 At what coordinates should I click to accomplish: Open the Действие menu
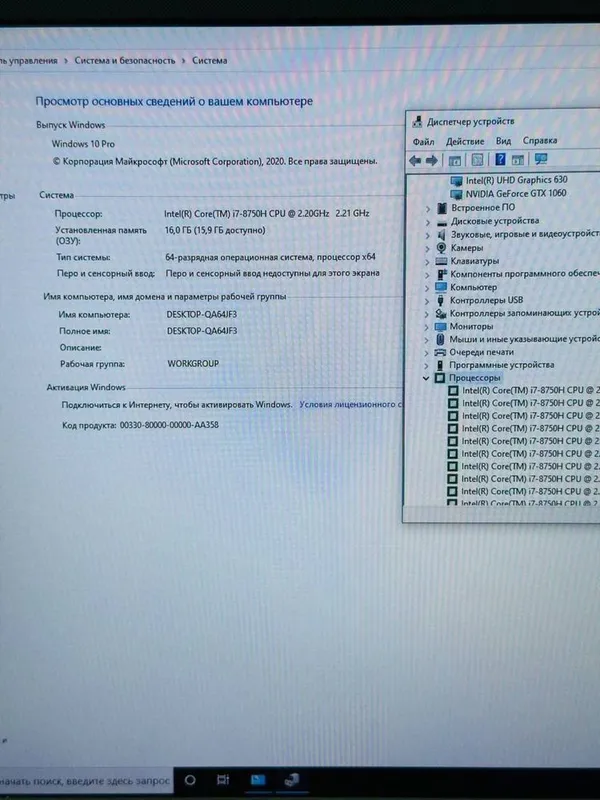(x=465, y=141)
